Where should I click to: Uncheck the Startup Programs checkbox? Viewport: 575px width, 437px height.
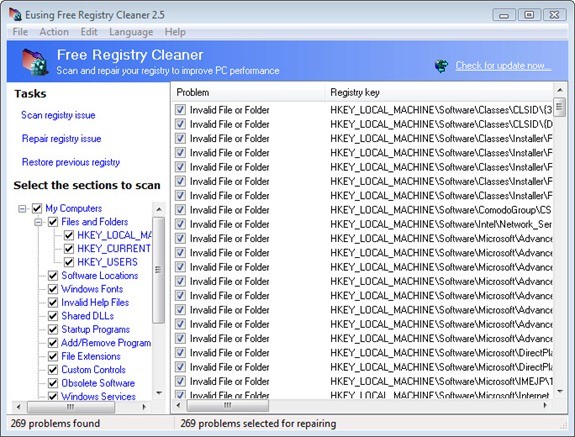(53, 329)
